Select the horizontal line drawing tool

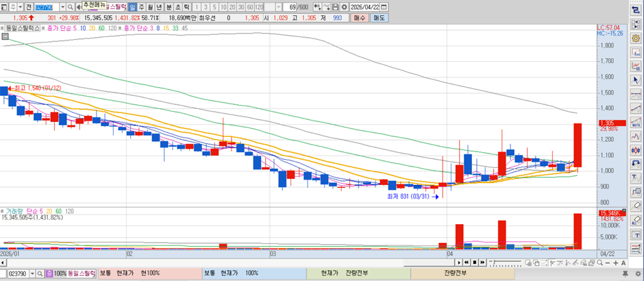636,94
